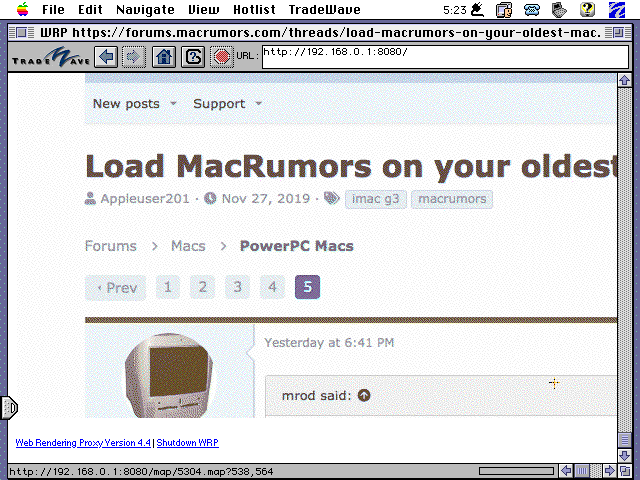The width and height of the screenshot is (640, 480).
Task: Click the window title bar URL text
Action: (x=320, y=32)
